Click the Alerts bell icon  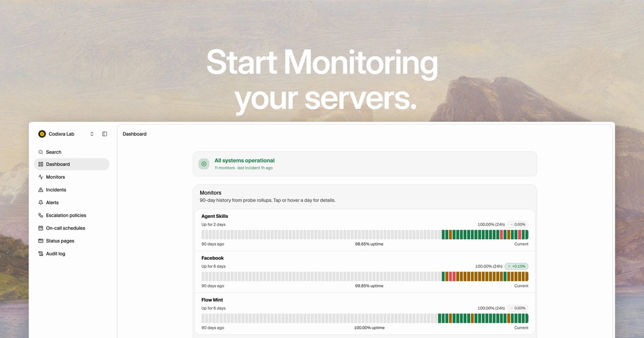(41, 203)
